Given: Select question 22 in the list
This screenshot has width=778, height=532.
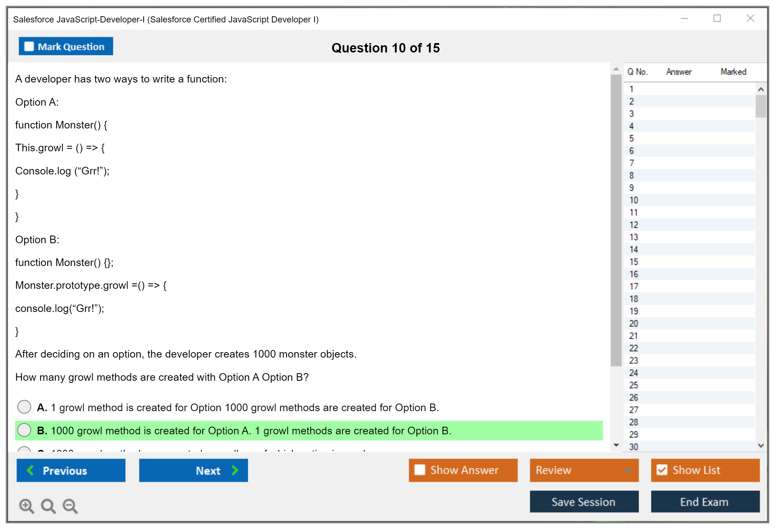Looking at the screenshot, I should tap(634, 348).
